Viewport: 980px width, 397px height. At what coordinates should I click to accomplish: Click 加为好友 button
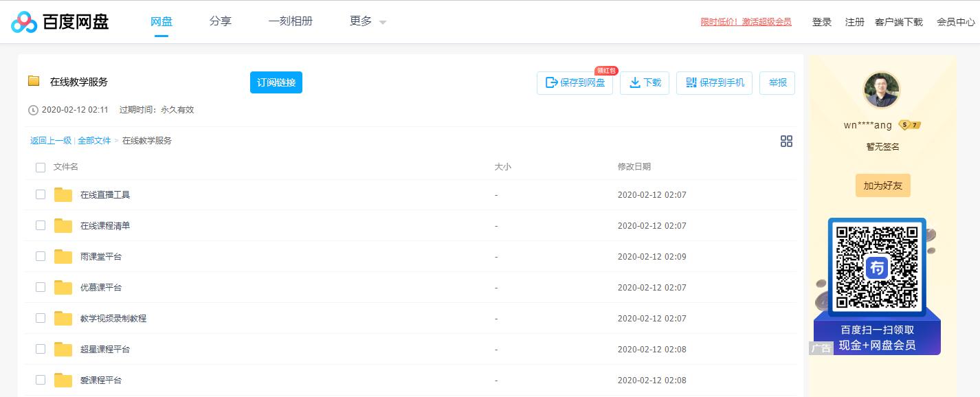883,185
